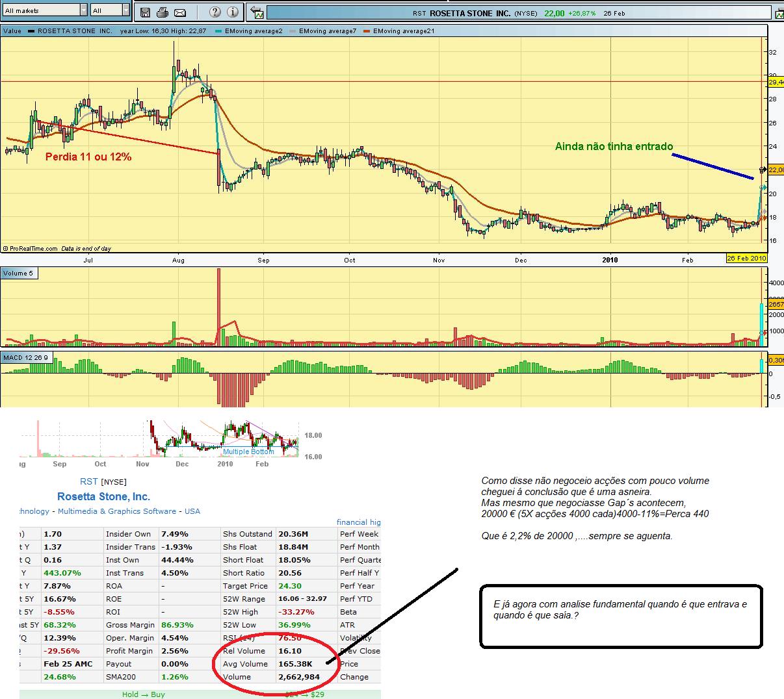
Task: Click the 'Volume' value 2,662,984
Action: coord(299,677)
